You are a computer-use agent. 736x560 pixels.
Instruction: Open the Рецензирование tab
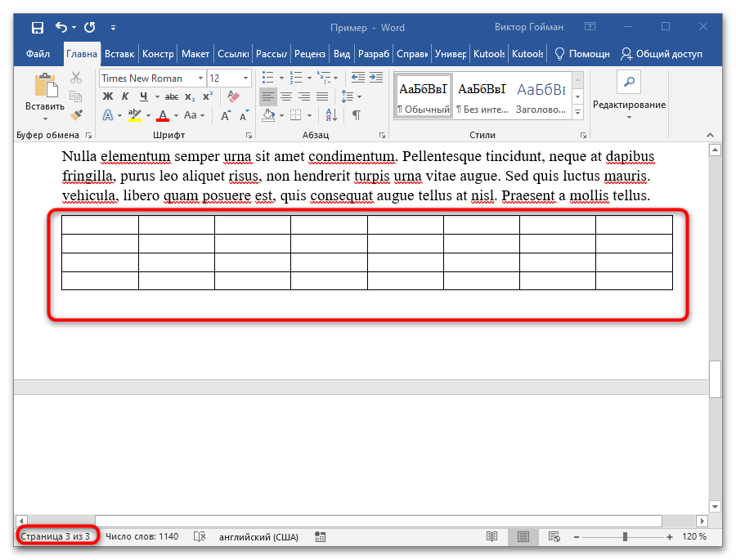coord(310,54)
